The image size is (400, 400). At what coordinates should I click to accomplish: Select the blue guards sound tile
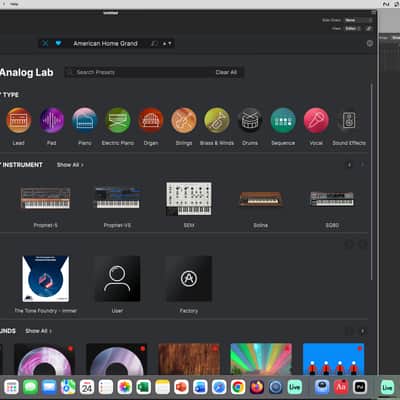334,359
